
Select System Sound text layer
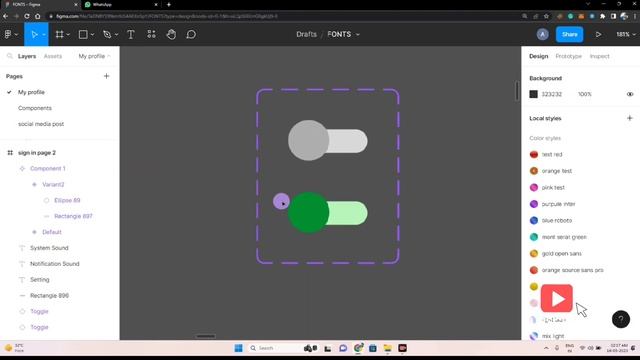click(49, 248)
